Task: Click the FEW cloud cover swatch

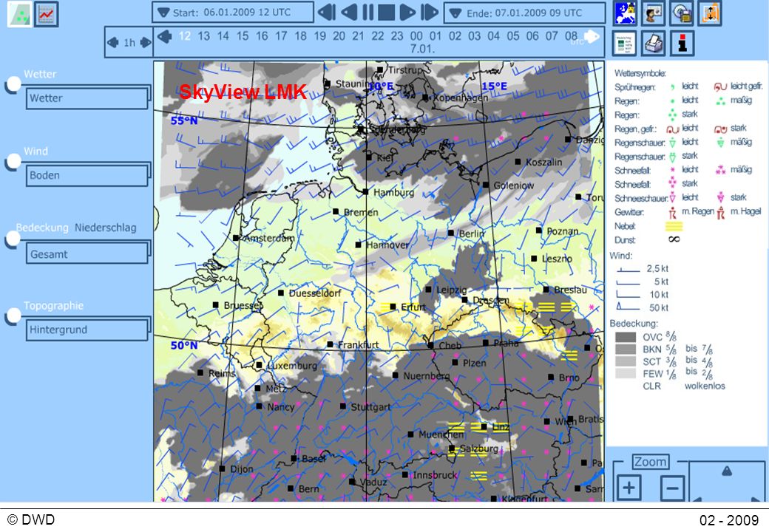Action: coord(626,373)
